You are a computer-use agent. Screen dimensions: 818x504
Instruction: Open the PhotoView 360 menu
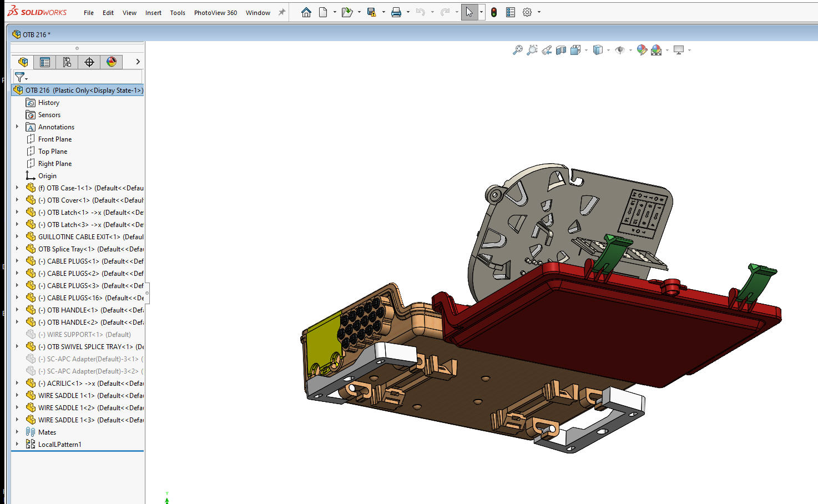215,13
